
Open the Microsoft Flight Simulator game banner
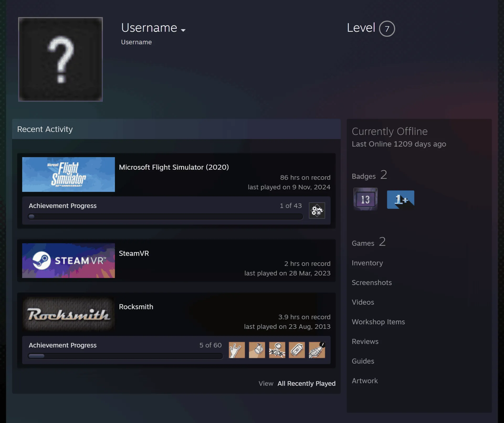(69, 174)
